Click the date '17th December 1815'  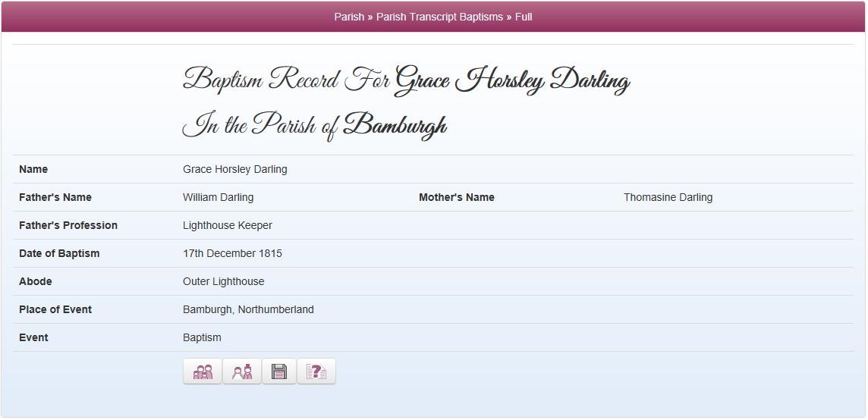click(x=232, y=253)
